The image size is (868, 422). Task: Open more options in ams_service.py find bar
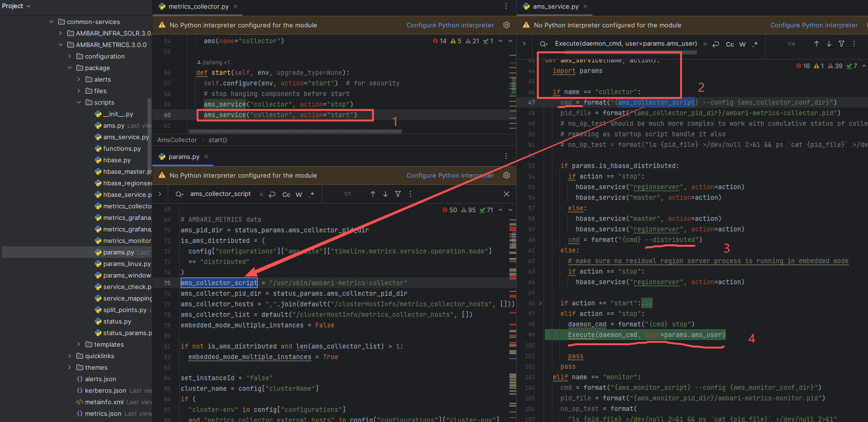[x=854, y=44]
